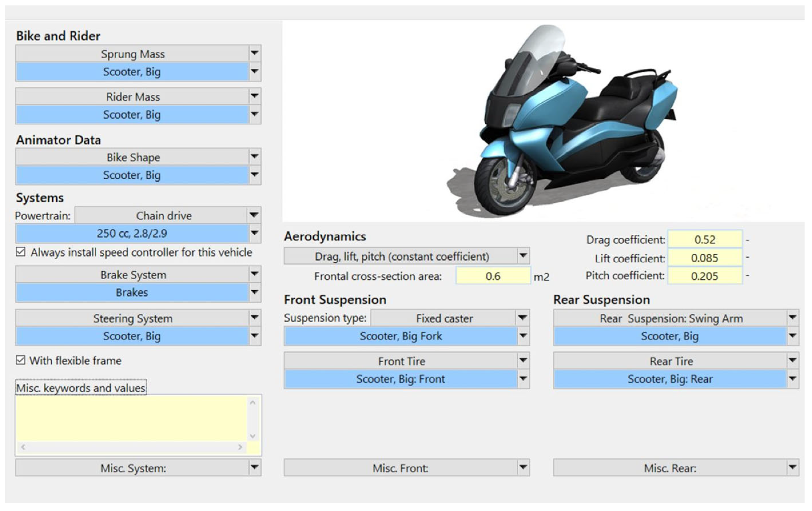This screenshot has width=812, height=511.
Task: Click the Frontal cross-section area field
Action: [x=493, y=276]
